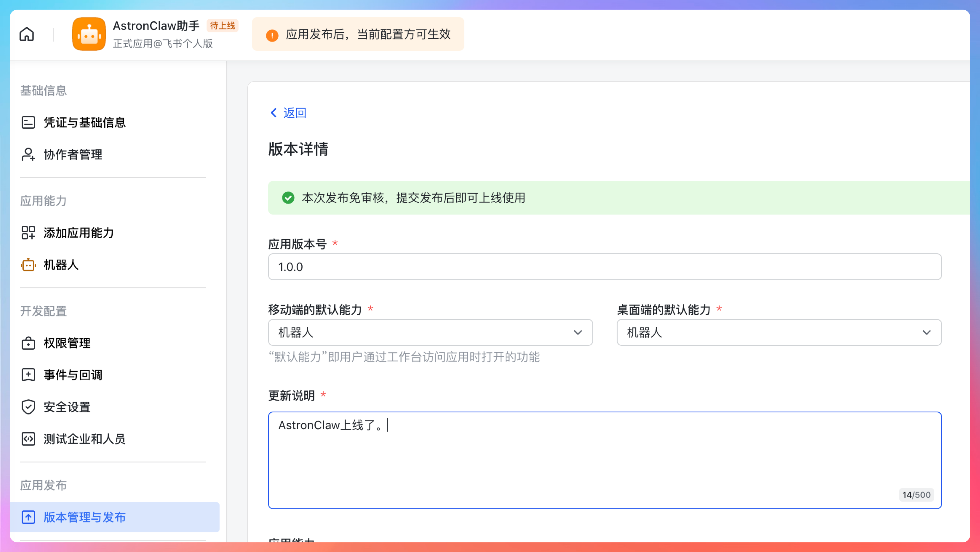Click the 更新说明 text area
This screenshot has height=552, width=980.
coord(604,460)
